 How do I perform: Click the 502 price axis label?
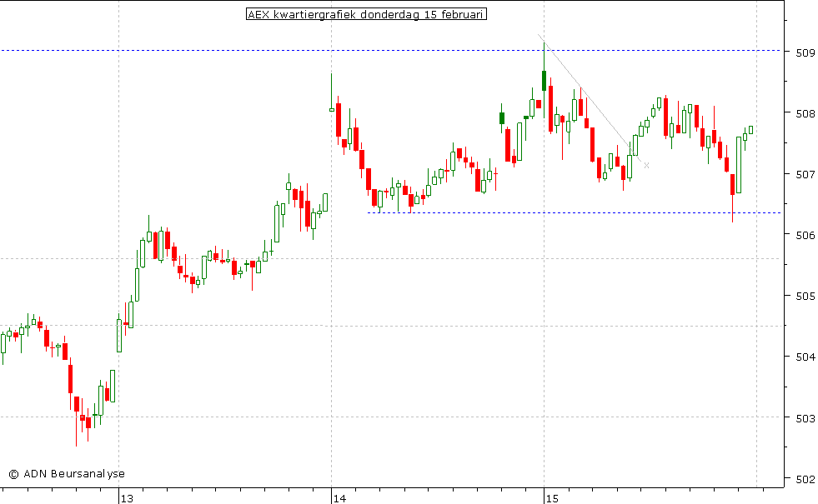click(x=805, y=479)
